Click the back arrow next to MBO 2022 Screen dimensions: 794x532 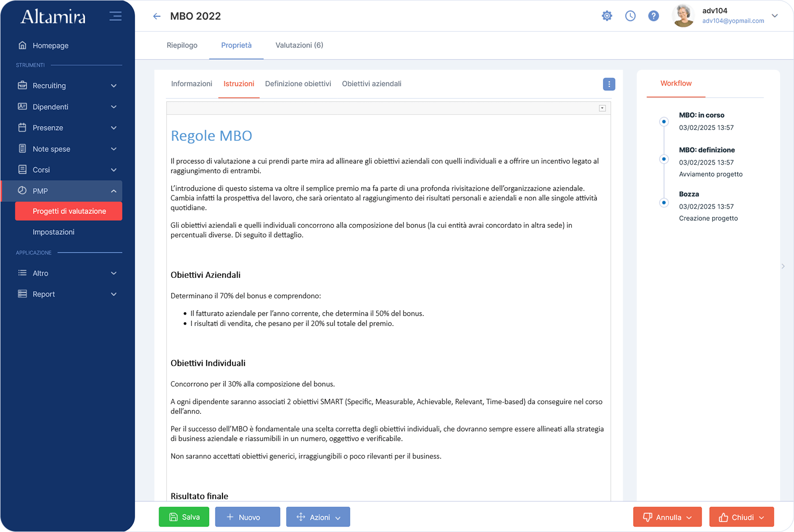pyautogui.click(x=157, y=16)
